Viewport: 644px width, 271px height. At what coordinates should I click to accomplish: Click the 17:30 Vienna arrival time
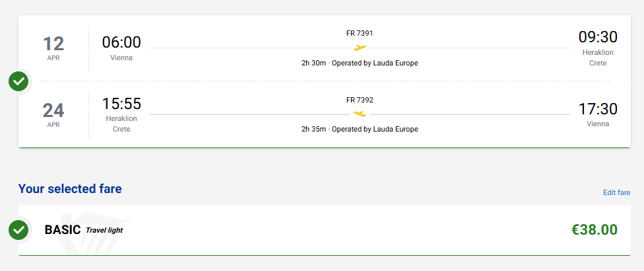pyautogui.click(x=598, y=109)
